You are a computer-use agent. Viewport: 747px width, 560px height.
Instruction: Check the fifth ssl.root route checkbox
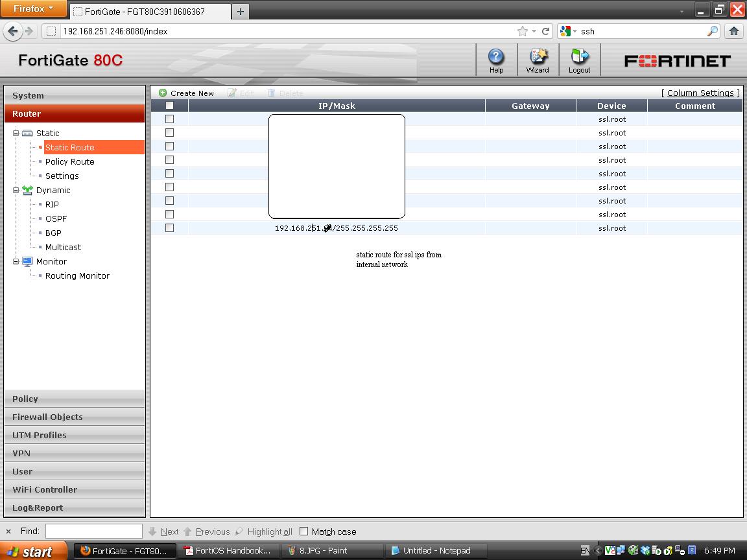point(170,173)
